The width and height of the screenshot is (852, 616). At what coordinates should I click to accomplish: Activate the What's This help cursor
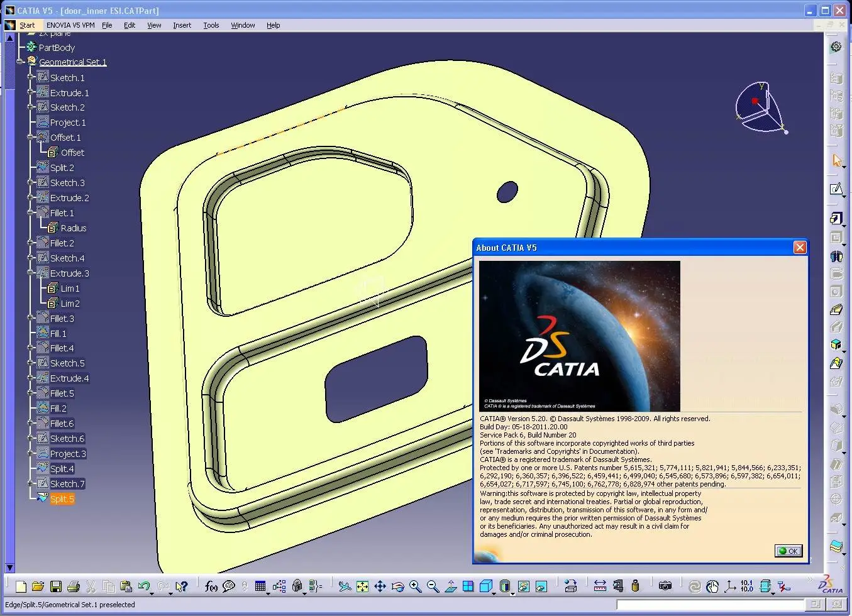(181, 586)
